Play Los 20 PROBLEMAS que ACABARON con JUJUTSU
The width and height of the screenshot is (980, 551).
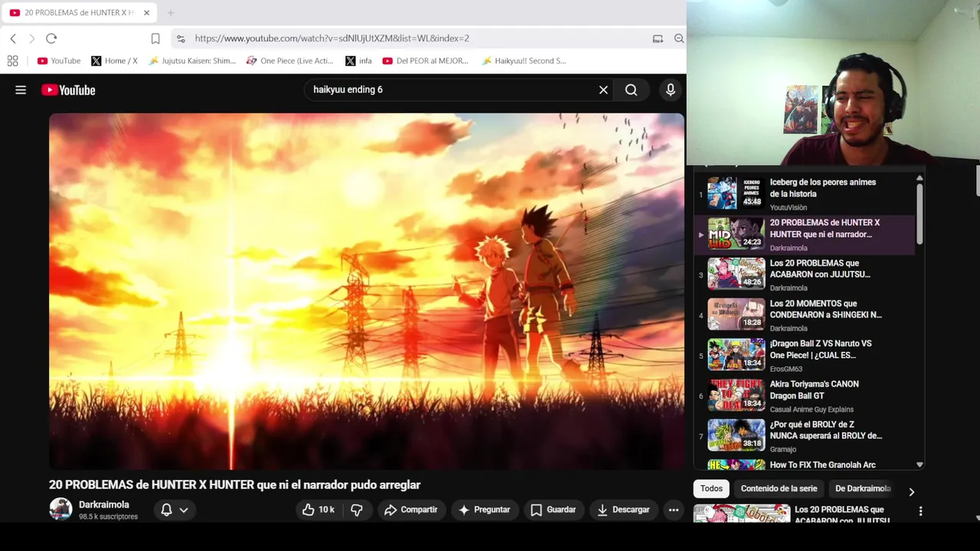(804, 275)
